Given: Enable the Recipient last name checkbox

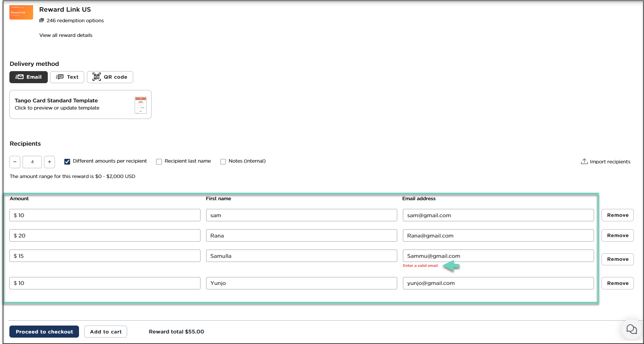Looking at the screenshot, I should point(159,161).
